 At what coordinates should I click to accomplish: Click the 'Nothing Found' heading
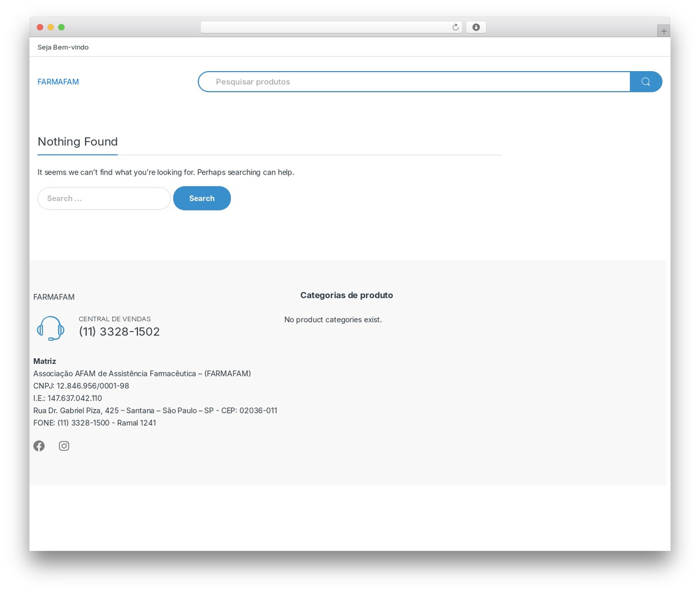(78, 142)
